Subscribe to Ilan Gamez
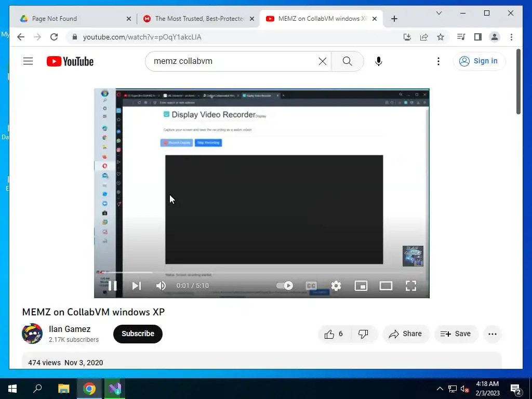 (138, 334)
